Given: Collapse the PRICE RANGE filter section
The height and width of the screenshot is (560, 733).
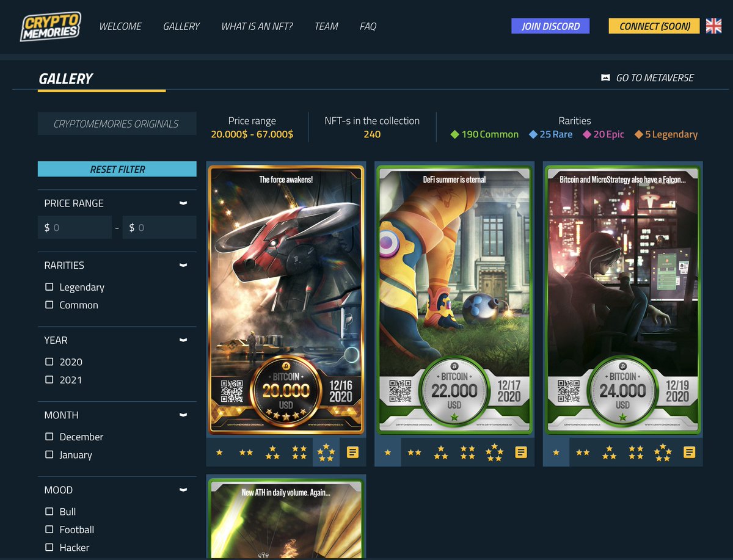Looking at the screenshot, I should (183, 203).
